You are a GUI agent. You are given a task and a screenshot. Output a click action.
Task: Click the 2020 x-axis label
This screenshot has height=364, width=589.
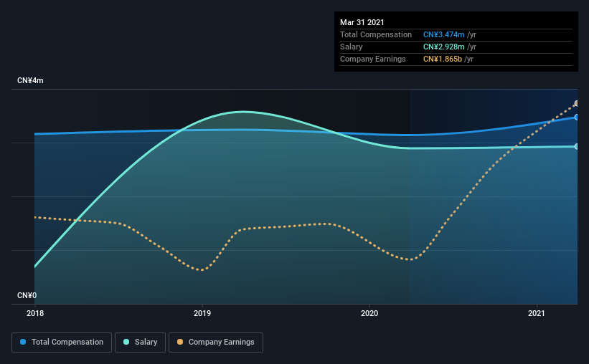(369, 313)
